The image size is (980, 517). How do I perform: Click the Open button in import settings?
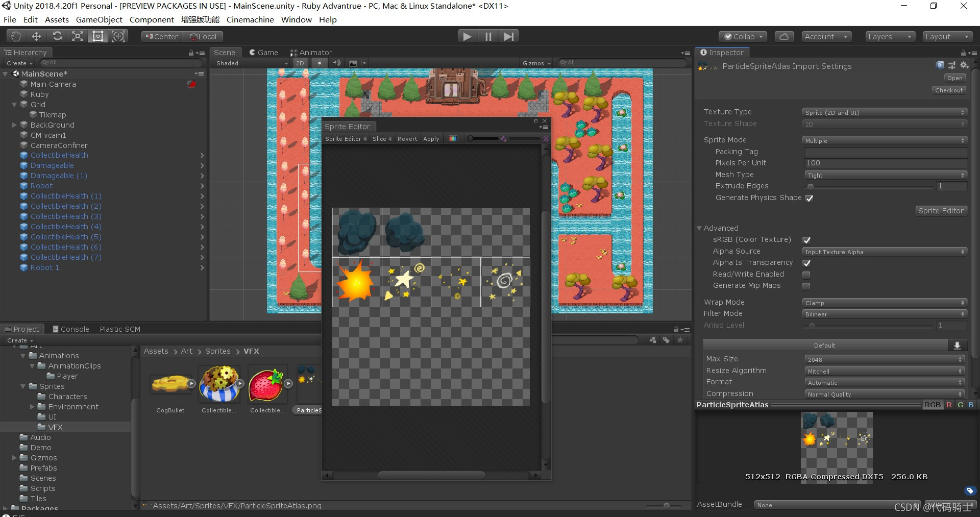click(954, 78)
